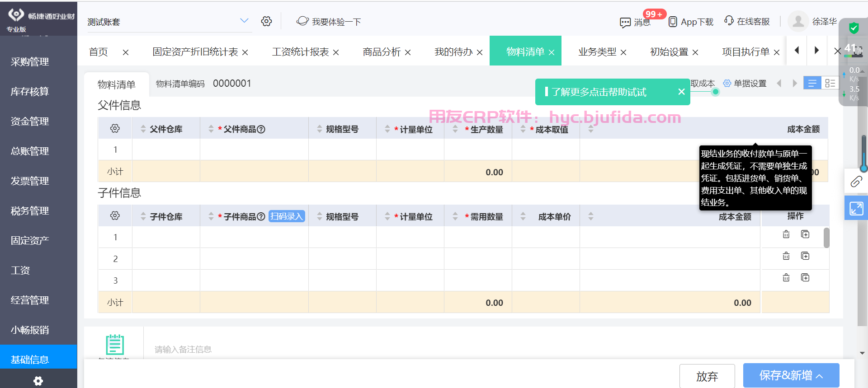Image resolution: width=868 pixels, height=388 pixels.
Task: Close the green help tip banner
Action: click(x=681, y=92)
